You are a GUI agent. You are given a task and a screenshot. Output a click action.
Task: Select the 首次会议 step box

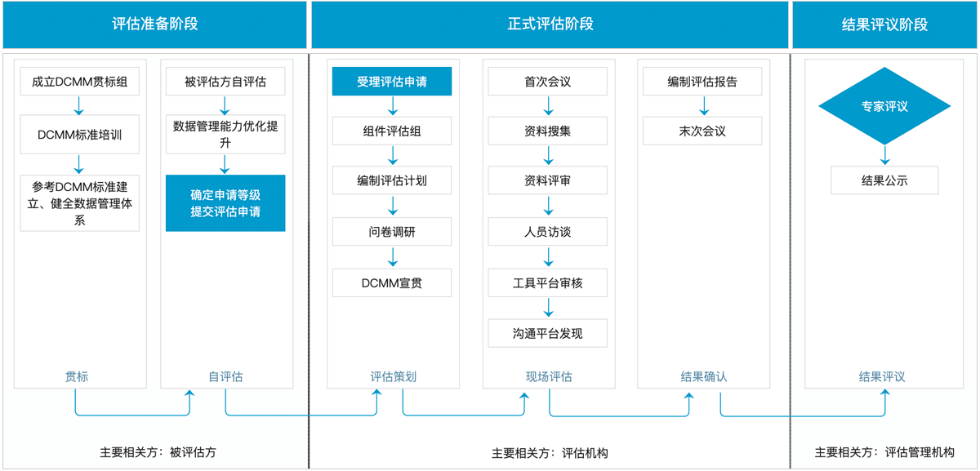pos(548,82)
